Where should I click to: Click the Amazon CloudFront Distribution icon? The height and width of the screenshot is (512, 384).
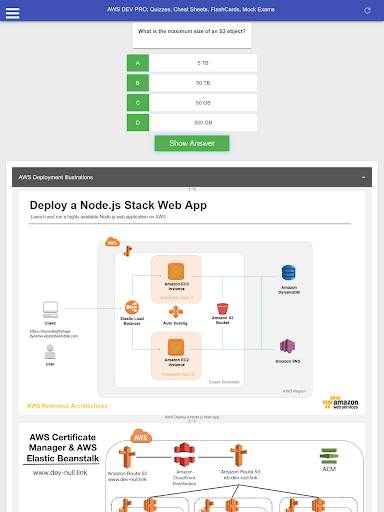tap(184, 455)
